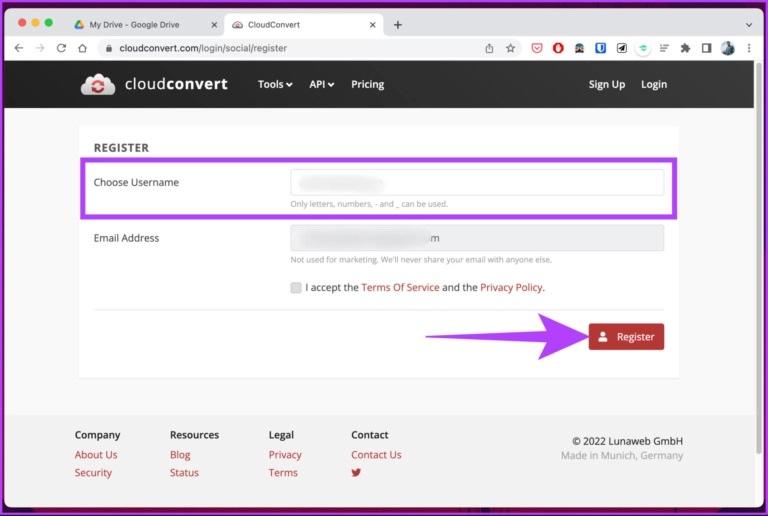Share the page via the share icon
The height and width of the screenshot is (516, 768).
[x=489, y=48]
